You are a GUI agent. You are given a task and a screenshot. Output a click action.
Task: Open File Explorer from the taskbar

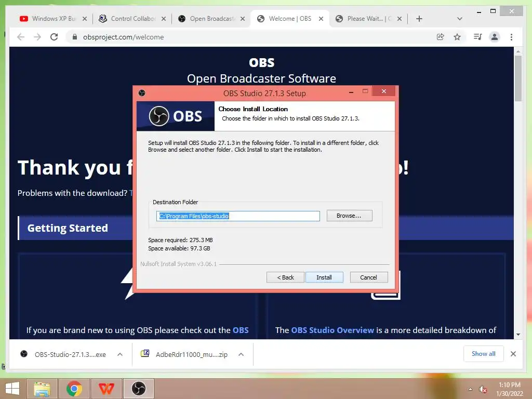coord(42,389)
